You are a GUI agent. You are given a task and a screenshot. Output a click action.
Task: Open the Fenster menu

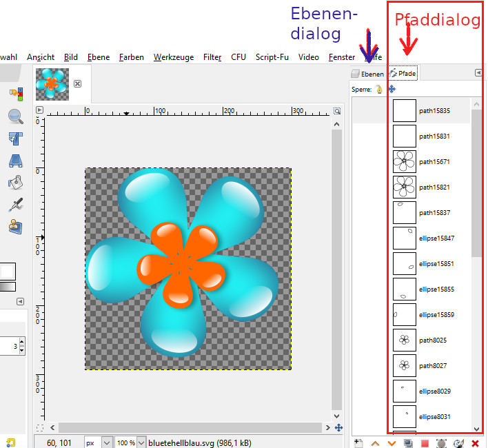(x=342, y=57)
